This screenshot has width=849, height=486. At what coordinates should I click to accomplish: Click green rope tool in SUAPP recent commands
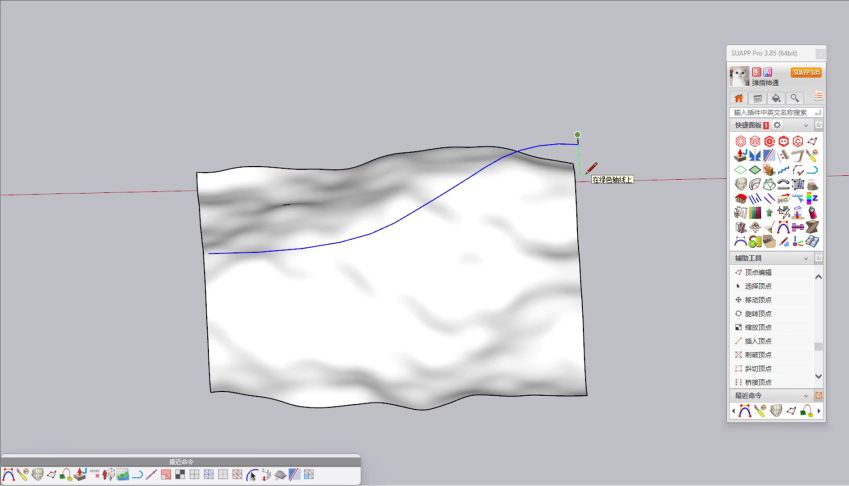coord(807,411)
